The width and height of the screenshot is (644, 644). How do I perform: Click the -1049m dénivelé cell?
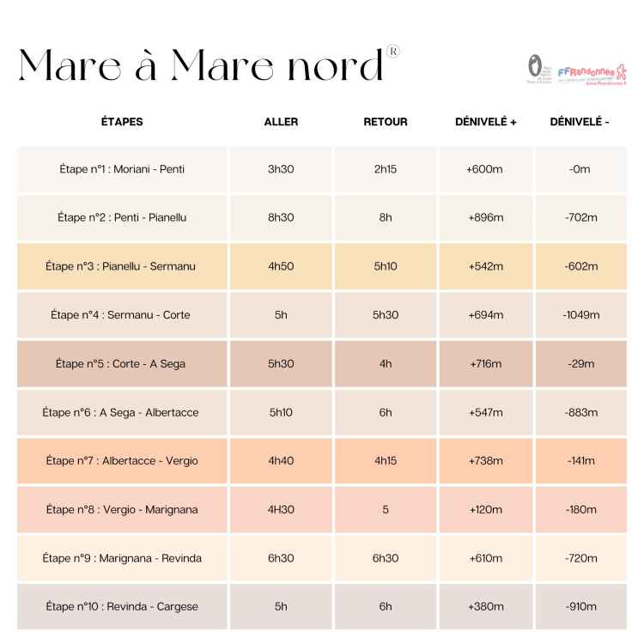581,314
